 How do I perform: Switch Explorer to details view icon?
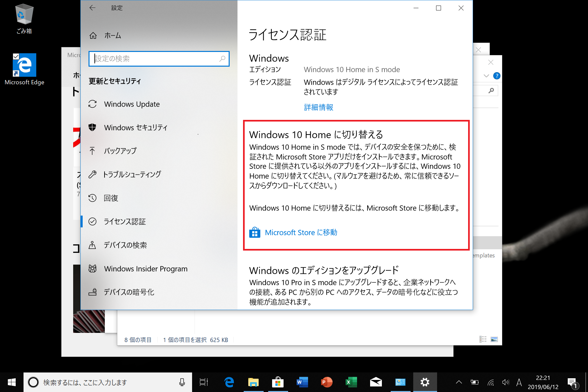(483, 339)
